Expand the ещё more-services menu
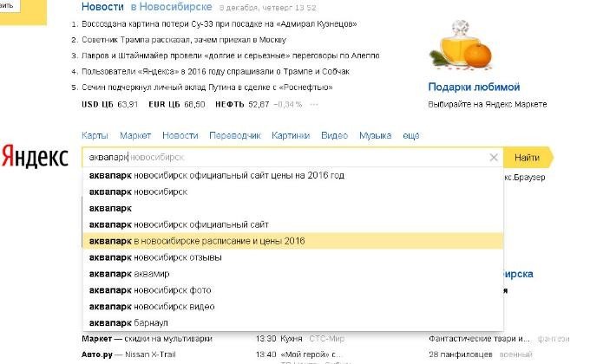 click(411, 136)
